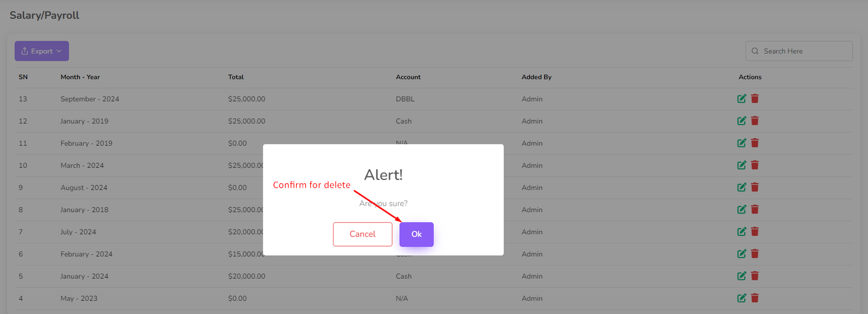
Task: Click the Total column header
Action: click(236, 77)
